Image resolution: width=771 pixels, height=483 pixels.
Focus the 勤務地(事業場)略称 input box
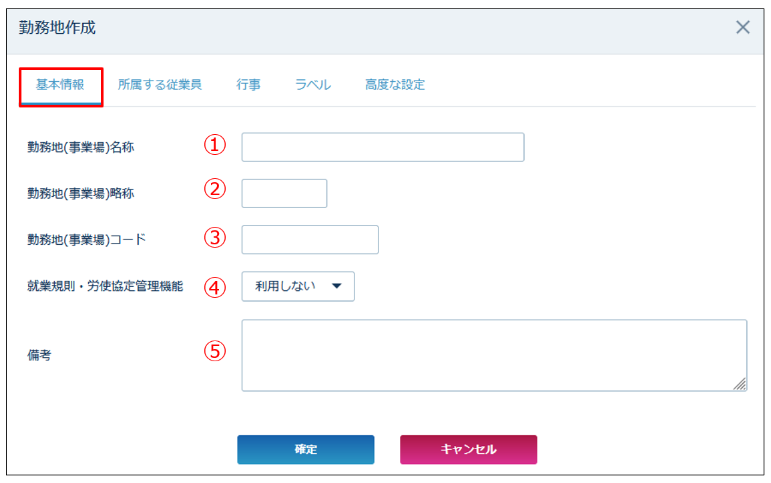(x=284, y=193)
